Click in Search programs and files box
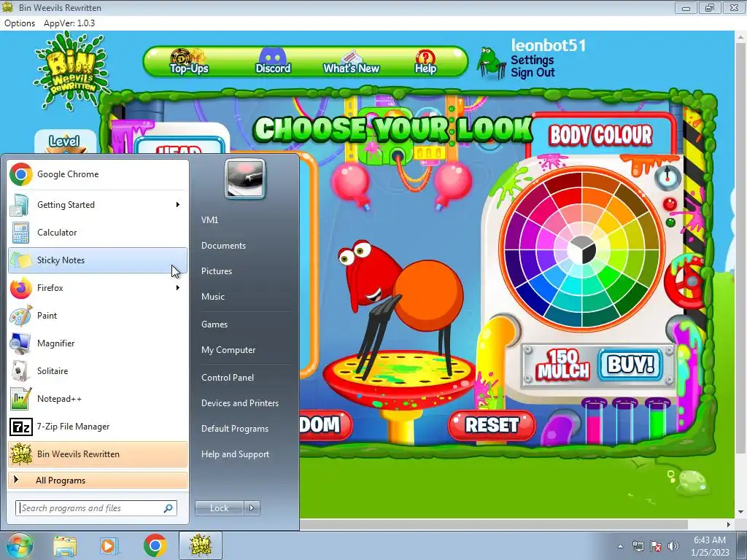 [x=96, y=508]
